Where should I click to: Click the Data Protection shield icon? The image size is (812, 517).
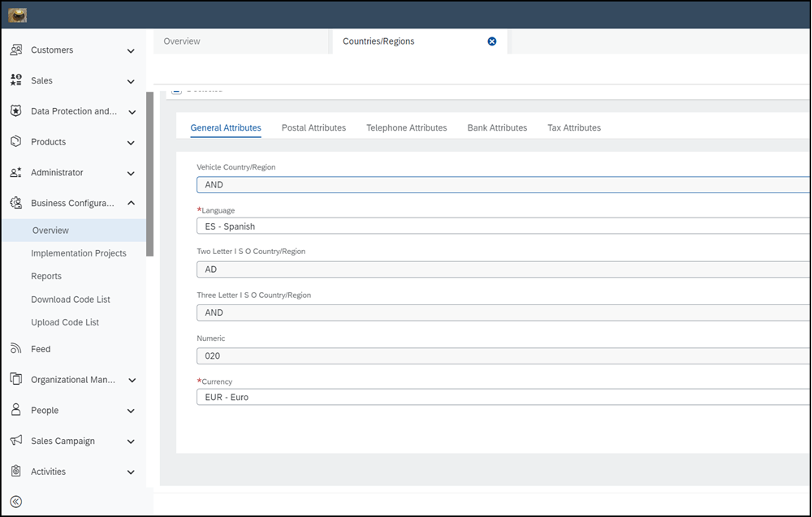pos(15,111)
